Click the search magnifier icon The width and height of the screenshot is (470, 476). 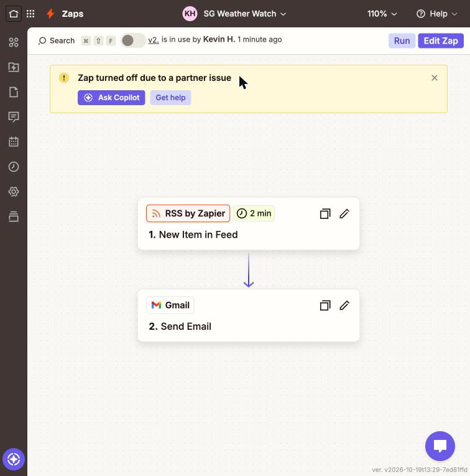coord(42,40)
